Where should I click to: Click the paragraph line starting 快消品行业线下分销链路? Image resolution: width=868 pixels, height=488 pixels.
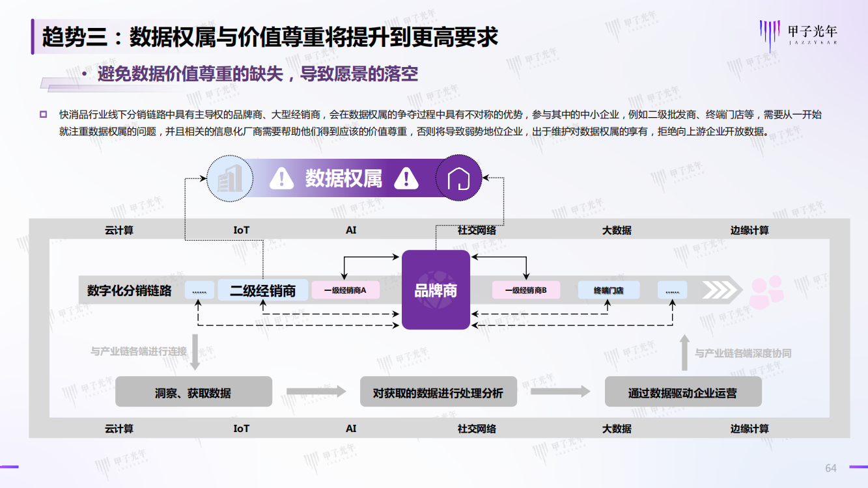pyautogui.click(x=440, y=115)
